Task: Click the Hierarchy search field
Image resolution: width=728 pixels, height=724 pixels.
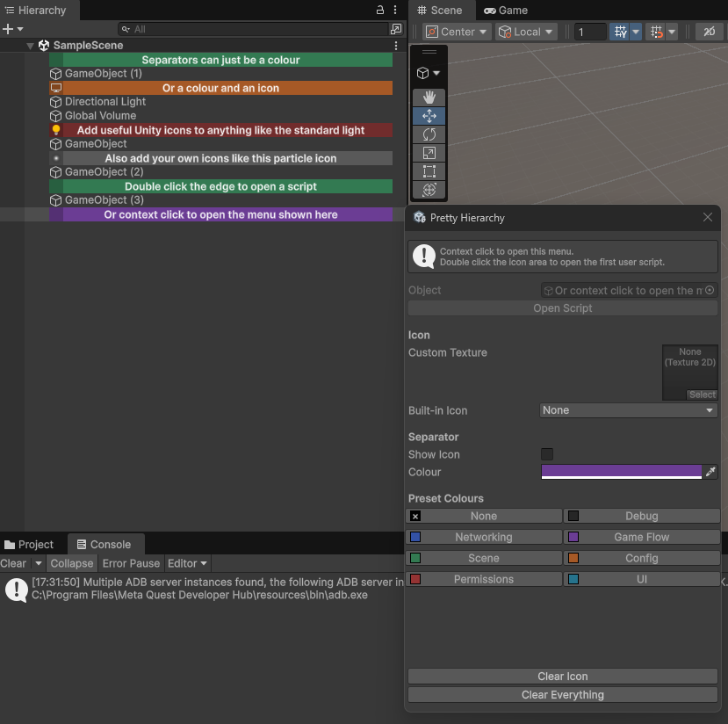Action: click(x=253, y=29)
